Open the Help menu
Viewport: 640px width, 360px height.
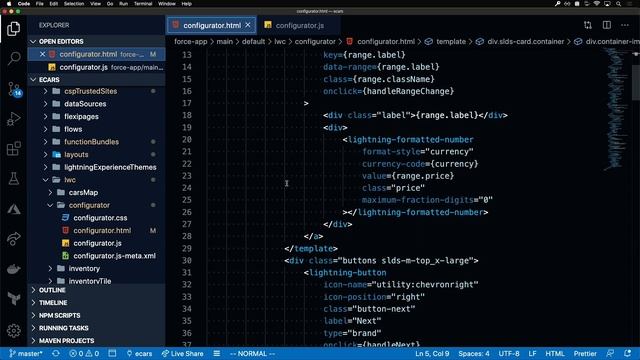(187, 4)
